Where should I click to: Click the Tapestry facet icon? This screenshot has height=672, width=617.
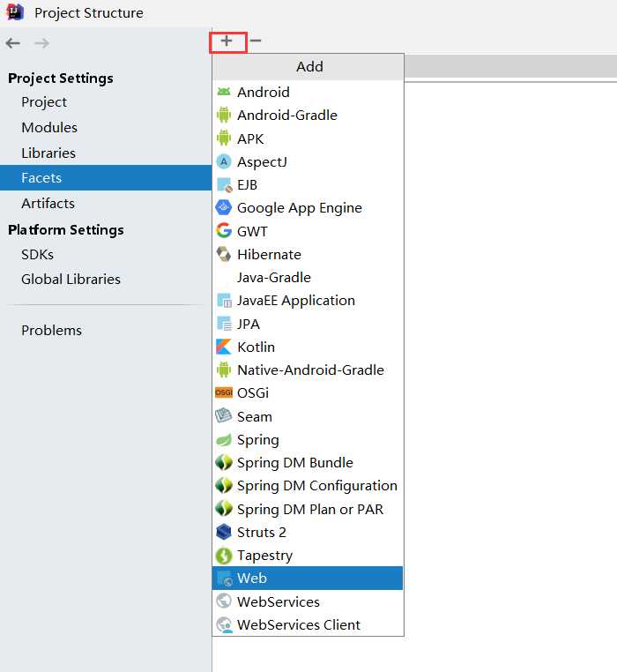[x=224, y=556]
